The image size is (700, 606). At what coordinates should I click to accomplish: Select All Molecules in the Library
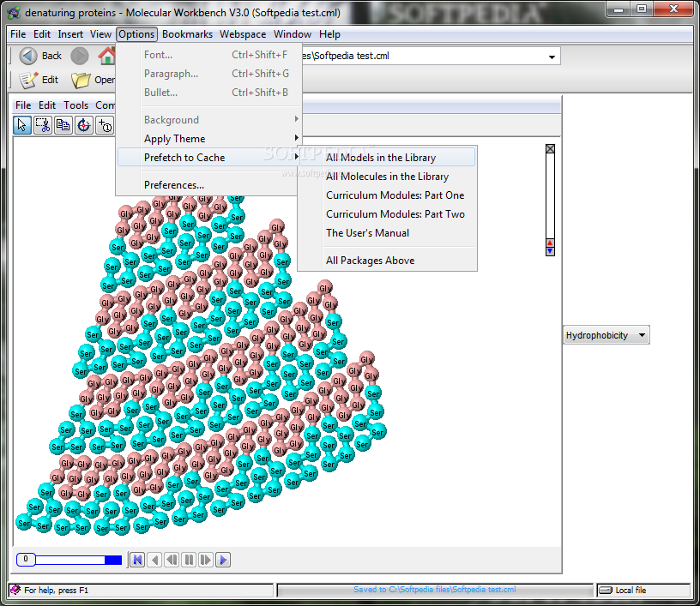[x=387, y=177]
